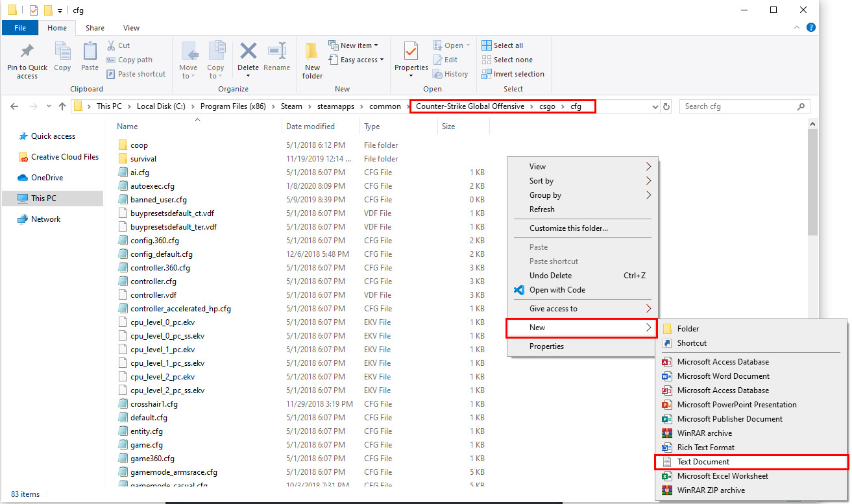Go Back with the navigation arrow
852x504 pixels.
[x=15, y=106]
